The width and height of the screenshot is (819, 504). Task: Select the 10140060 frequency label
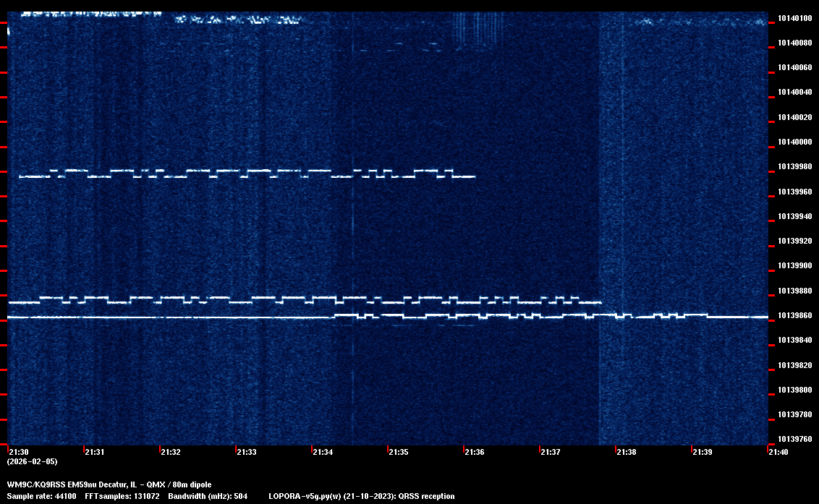point(795,67)
